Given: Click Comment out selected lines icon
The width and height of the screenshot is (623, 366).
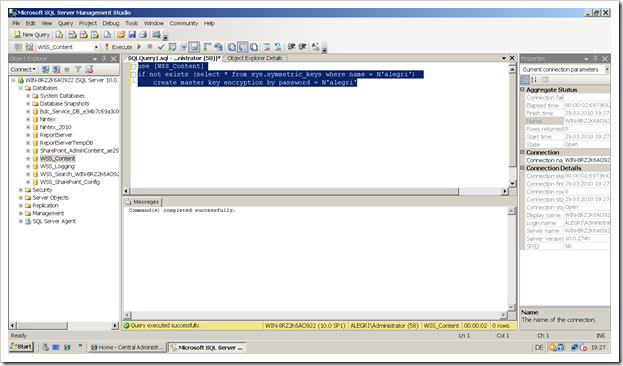Looking at the screenshot, I should click(x=267, y=47).
